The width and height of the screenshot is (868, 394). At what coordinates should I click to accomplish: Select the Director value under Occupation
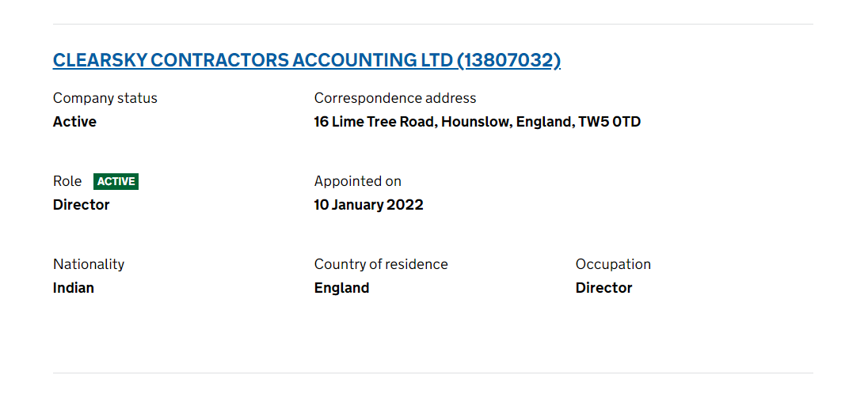pos(604,288)
